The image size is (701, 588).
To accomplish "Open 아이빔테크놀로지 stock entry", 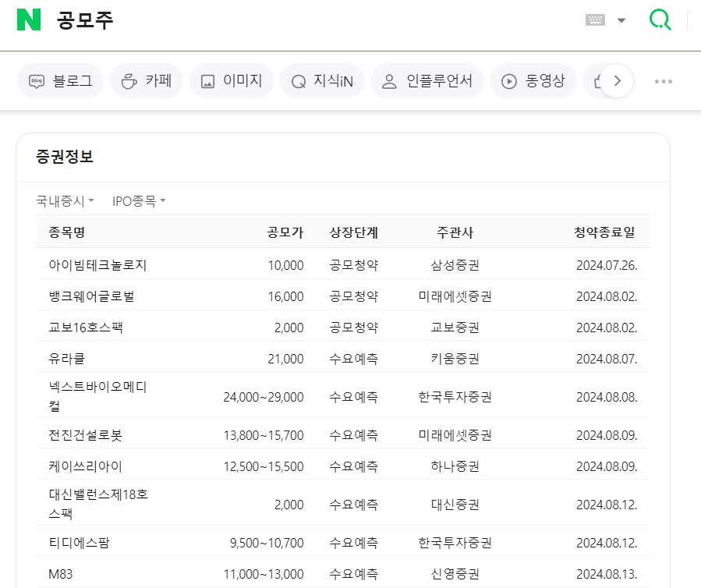I will click(97, 265).
